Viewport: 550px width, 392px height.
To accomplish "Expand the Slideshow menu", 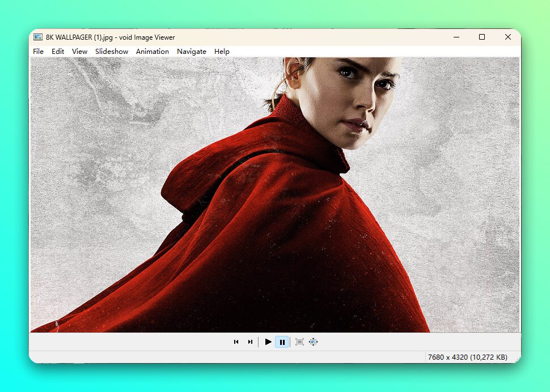I will click(x=112, y=51).
